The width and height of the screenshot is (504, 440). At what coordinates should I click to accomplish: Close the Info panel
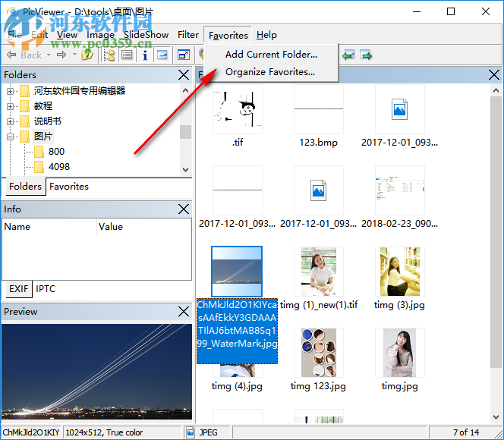(x=184, y=209)
